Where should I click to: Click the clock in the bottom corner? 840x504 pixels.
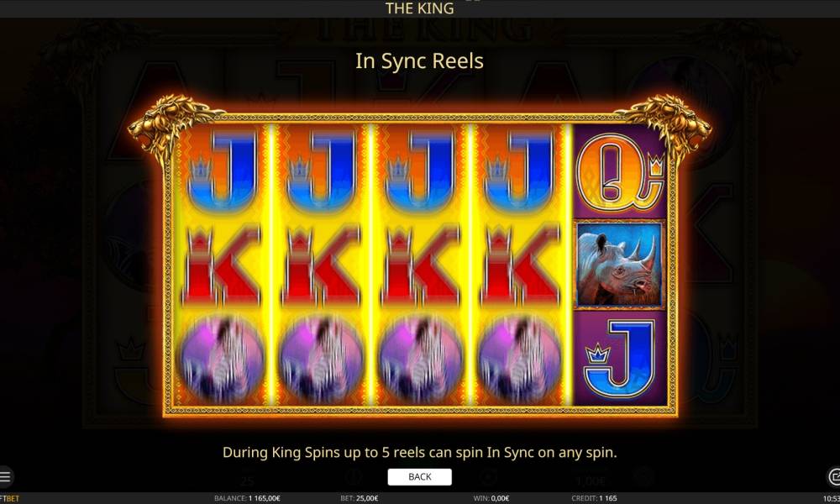[832, 499]
